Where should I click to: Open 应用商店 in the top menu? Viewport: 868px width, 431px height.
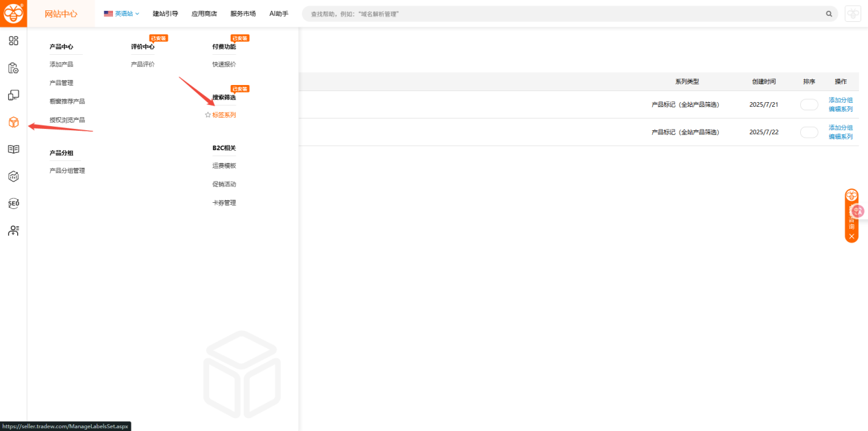point(204,14)
